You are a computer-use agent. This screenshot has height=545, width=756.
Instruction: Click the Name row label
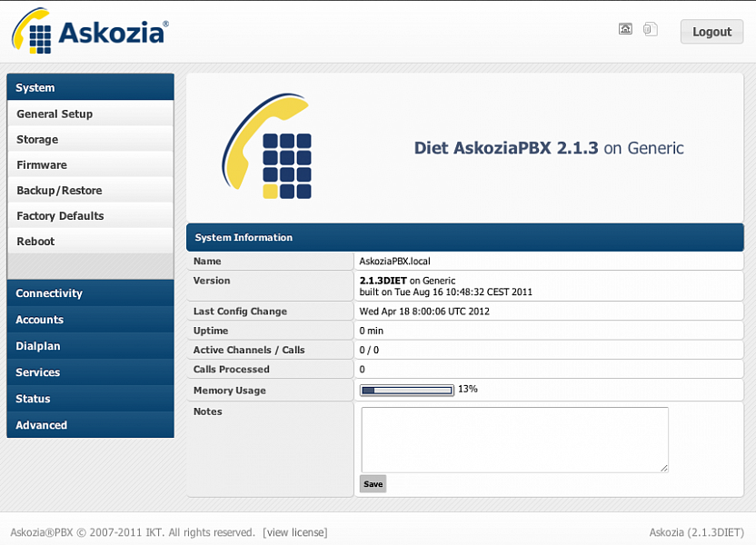click(x=207, y=262)
